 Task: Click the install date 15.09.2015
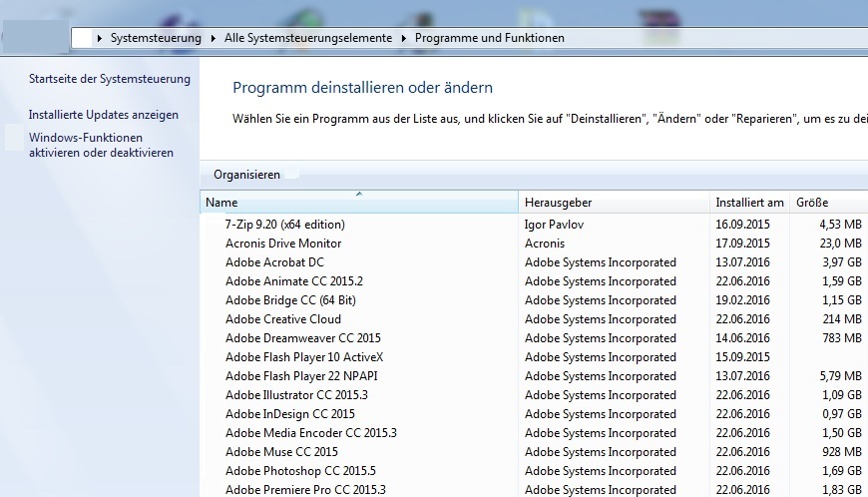pyautogui.click(x=742, y=357)
